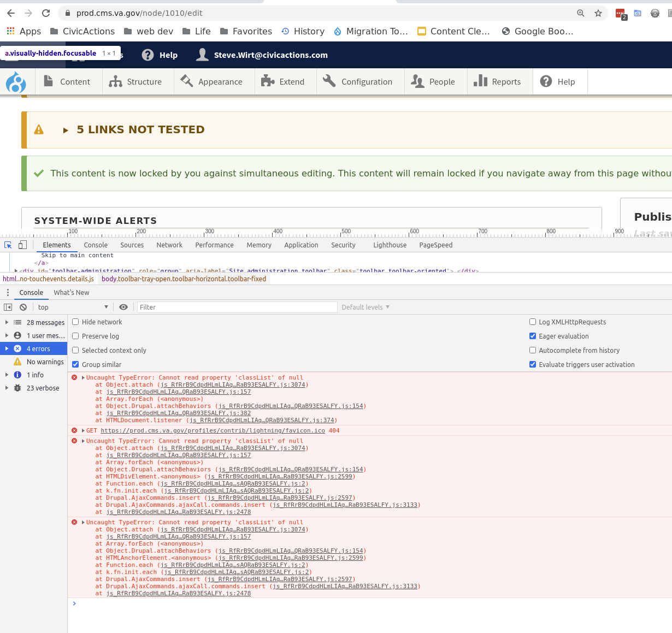Clear console with the ban icon
Screen dimensions: 672x633
(x=23, y=307)
